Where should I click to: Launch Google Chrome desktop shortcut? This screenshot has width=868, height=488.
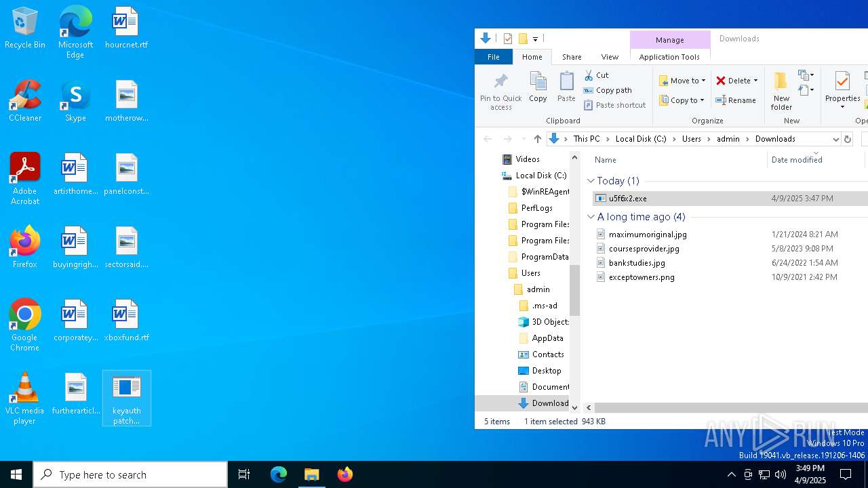(25, 326)
